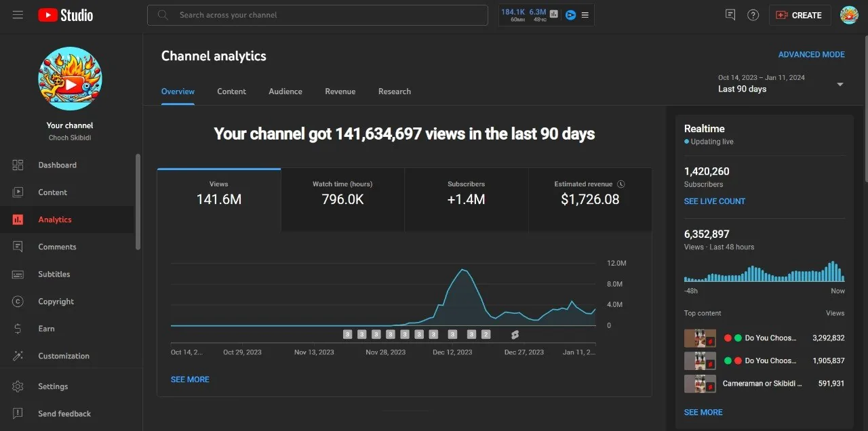Image resolution: width=868 pixels, height=431 pixels.
Task: Click the blue play icon in the extension widget
Action: click(570, 15)
